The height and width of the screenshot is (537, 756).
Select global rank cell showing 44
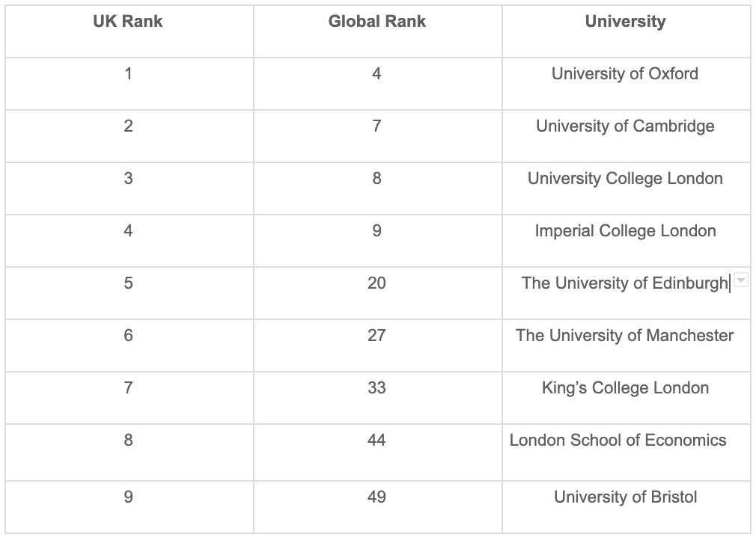pyautogui.click(x=377, y=452)
